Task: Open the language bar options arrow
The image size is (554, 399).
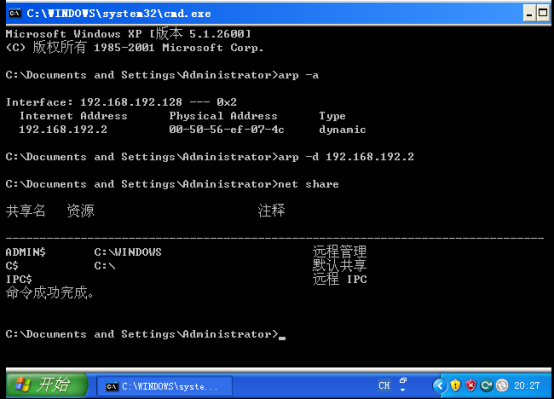Action: pos(403,390)
